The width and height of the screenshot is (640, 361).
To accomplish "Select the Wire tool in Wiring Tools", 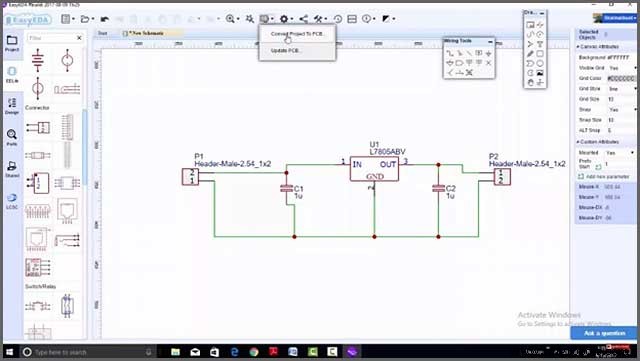I will [449, 53].
